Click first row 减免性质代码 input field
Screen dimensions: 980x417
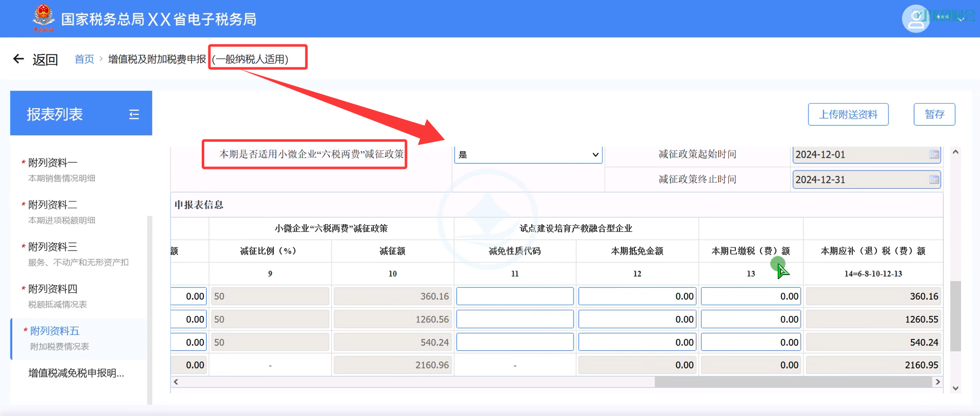[515, 297]
